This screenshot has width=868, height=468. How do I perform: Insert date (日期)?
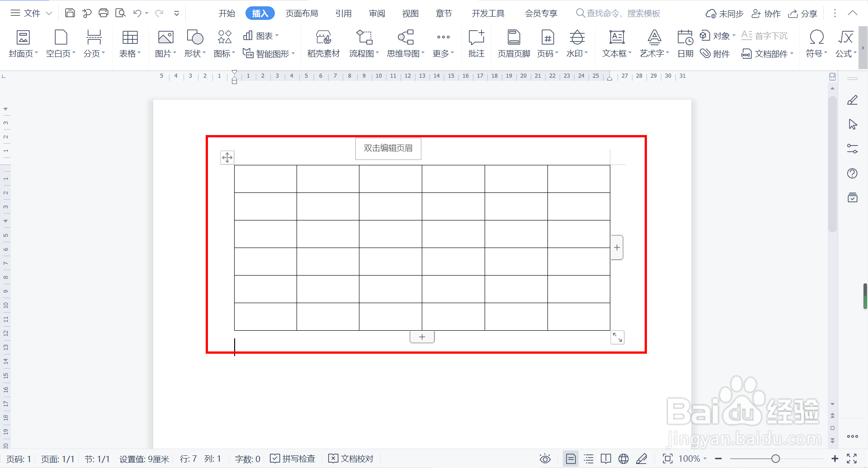pos(685,44)
